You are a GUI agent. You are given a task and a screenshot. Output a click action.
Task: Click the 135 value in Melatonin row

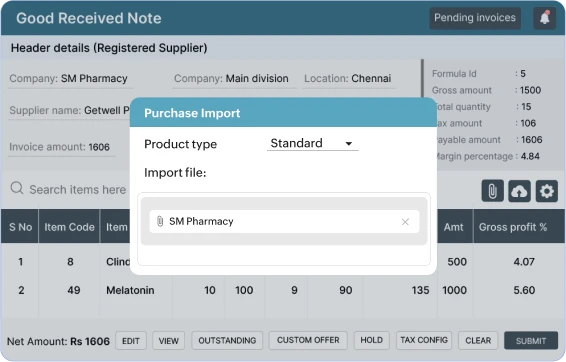(x=421, y=290)
